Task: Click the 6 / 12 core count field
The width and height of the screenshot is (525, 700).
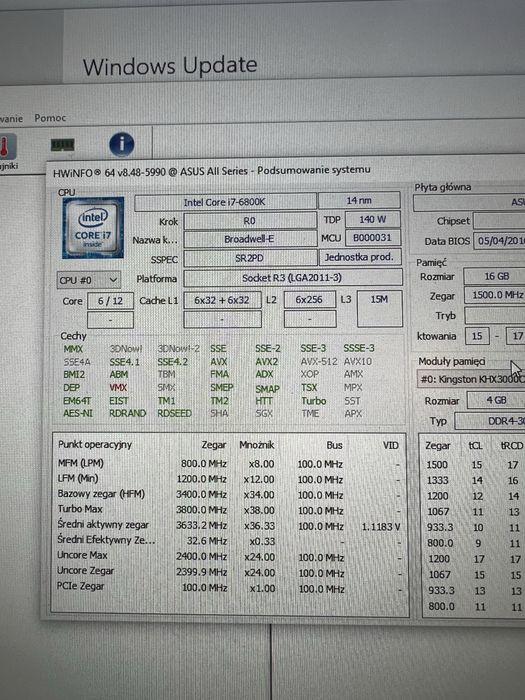Action: pos(110,301)
